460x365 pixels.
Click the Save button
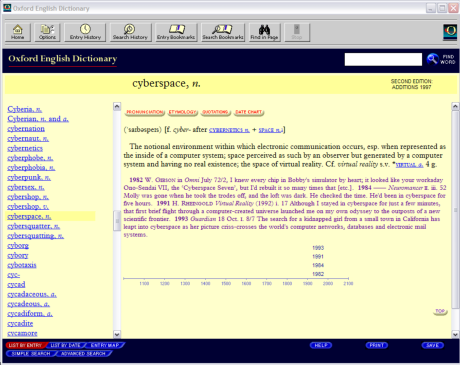pyautogui.click(x=433, y=345)
